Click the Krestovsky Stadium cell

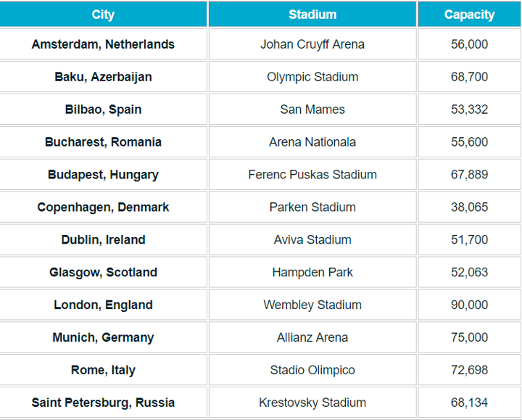[312, 403]
